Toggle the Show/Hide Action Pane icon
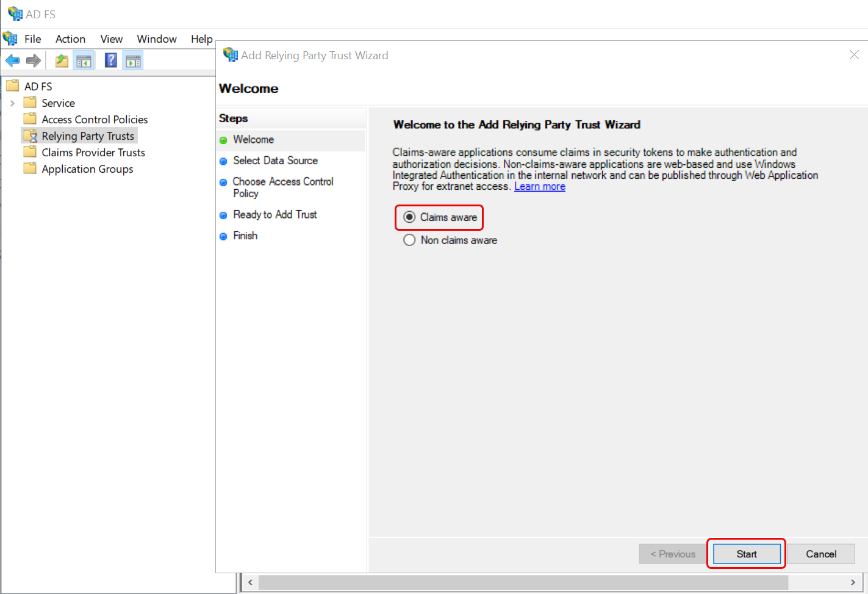Viewport: 868px width, 594px height. point(133,60)
